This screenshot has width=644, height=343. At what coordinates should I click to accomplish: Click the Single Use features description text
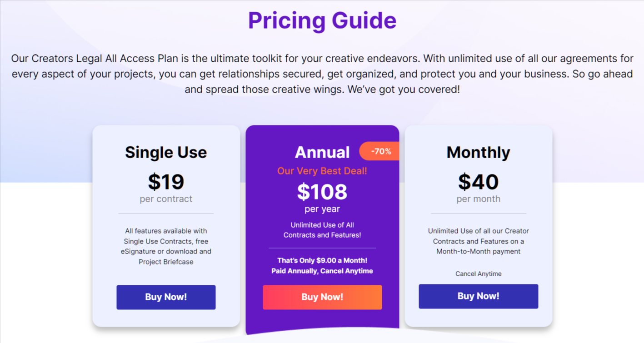[166, 246]
